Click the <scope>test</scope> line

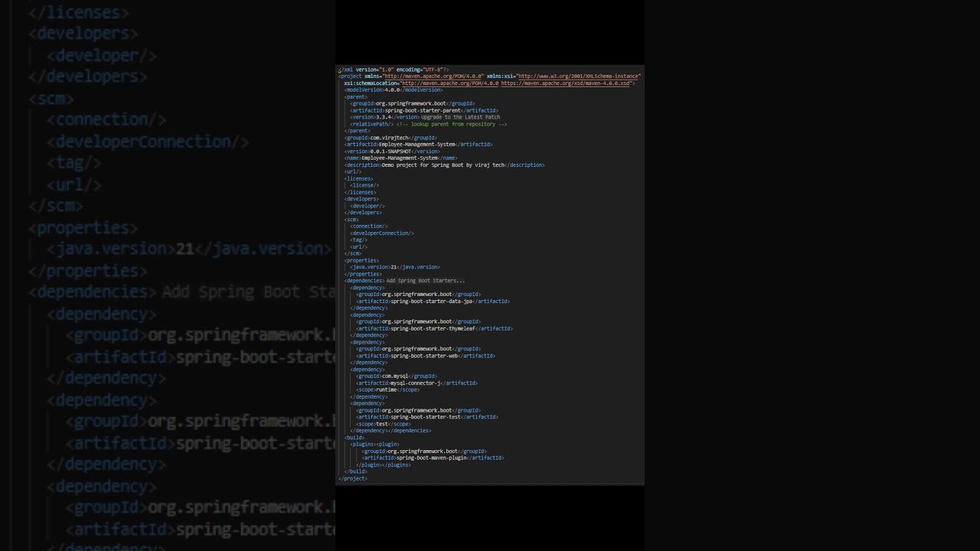(x=384, y=425)
